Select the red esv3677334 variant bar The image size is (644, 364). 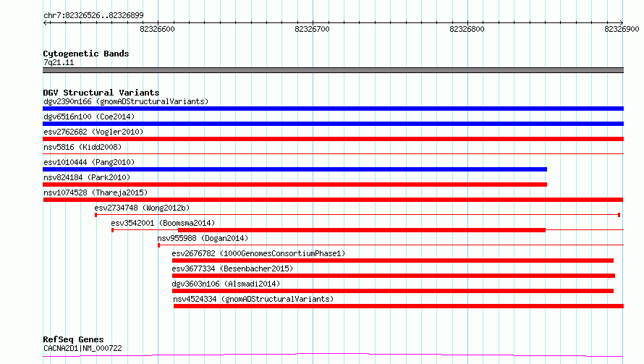(x=394, y=276)
